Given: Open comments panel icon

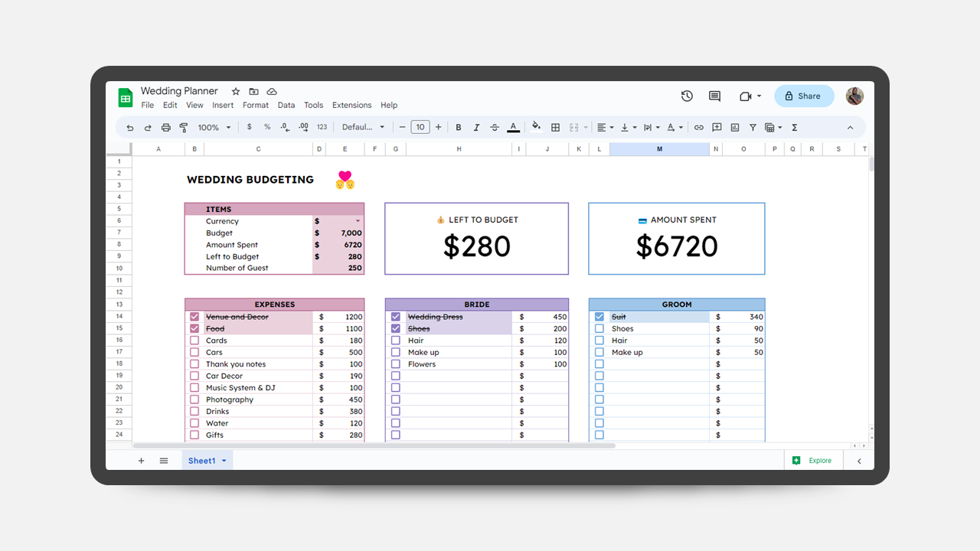Looking at the screenshot, I should click(714, 96).
